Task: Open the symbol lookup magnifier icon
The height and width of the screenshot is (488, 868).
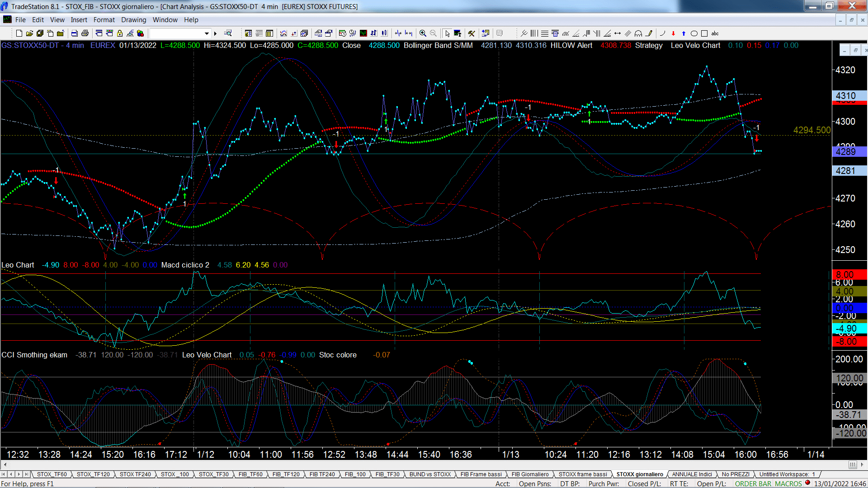Action: (228, 33)
